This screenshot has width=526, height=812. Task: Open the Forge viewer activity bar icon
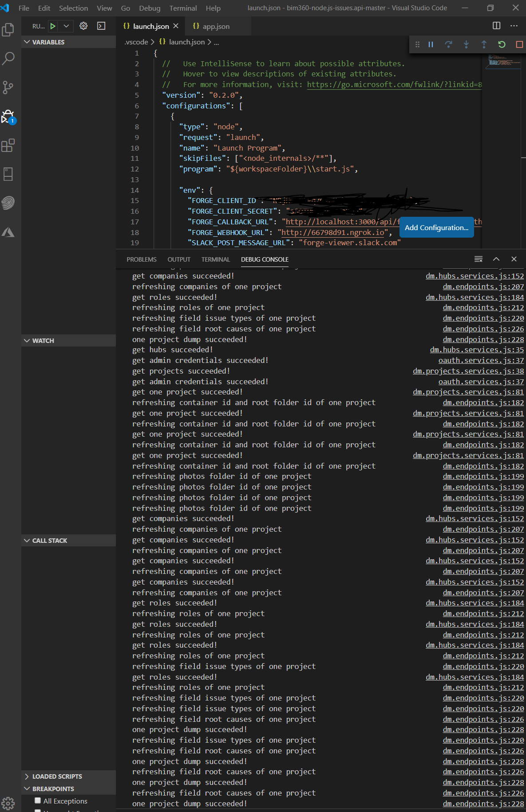[x=8, y=203]
